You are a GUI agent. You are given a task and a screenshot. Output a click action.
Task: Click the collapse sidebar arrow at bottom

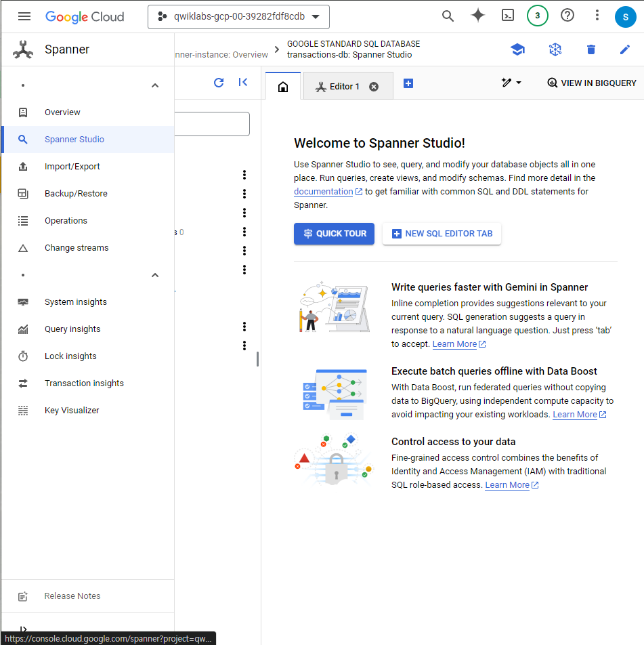pyautogui.click(x=24, y=629)
